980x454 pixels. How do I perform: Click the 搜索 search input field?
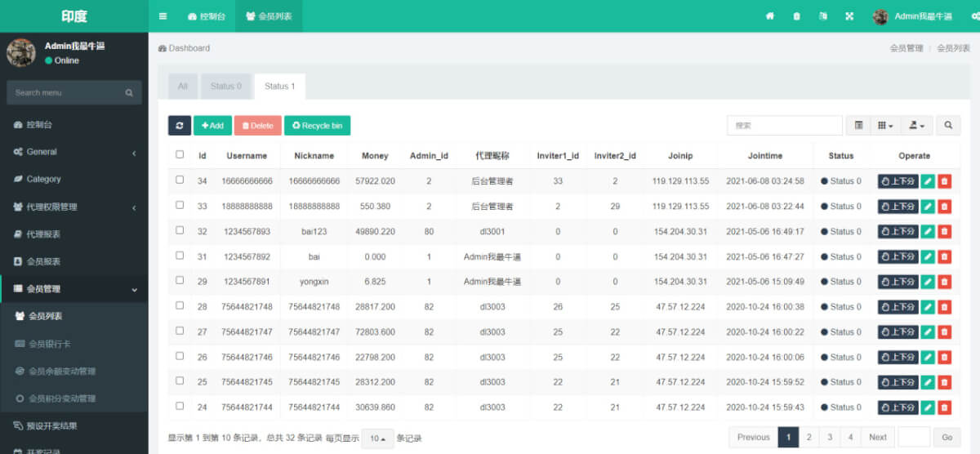[784, 126]
